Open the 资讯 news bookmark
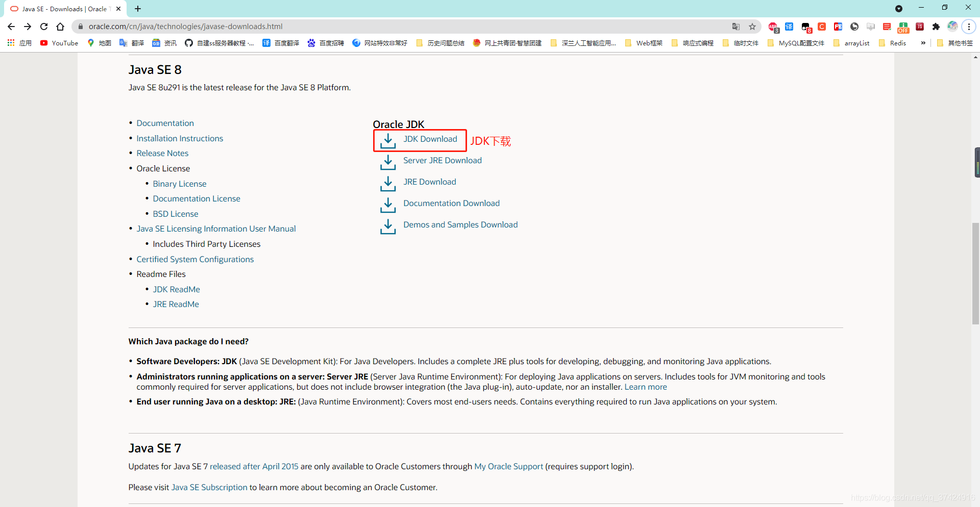 [164, 43]
